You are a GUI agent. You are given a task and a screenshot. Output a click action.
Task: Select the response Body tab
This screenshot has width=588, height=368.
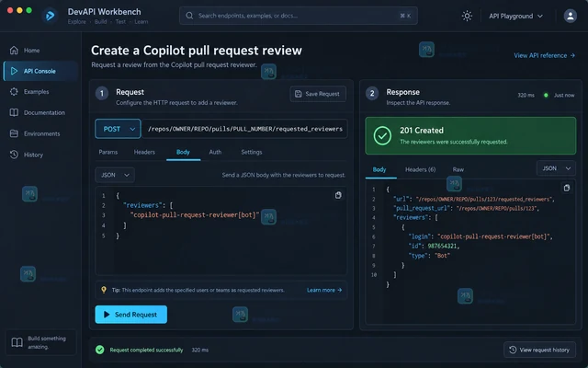click(x=379, y=169)
